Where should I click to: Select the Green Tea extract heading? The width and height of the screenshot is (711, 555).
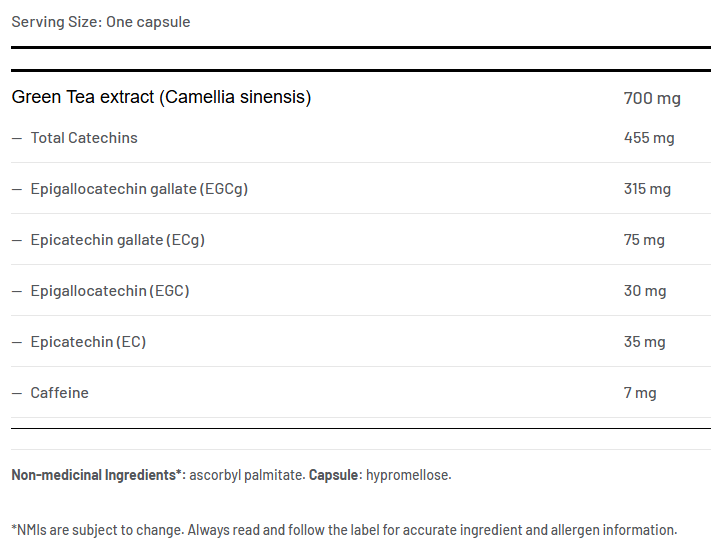161,97
